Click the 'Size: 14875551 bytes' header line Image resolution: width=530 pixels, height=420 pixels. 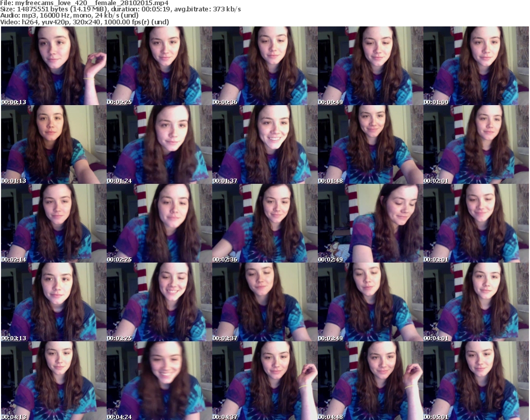120,9
